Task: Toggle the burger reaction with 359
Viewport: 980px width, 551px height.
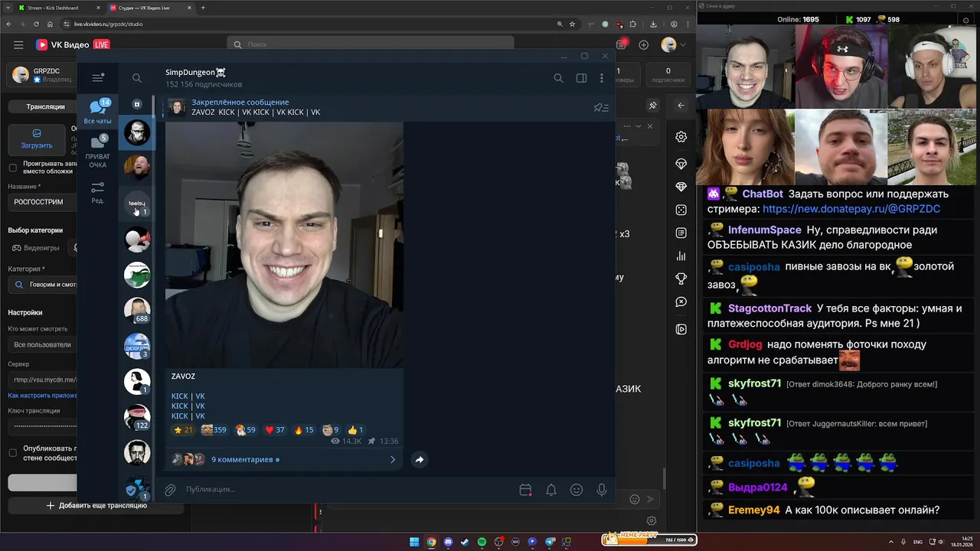Action: coord(214,430)
